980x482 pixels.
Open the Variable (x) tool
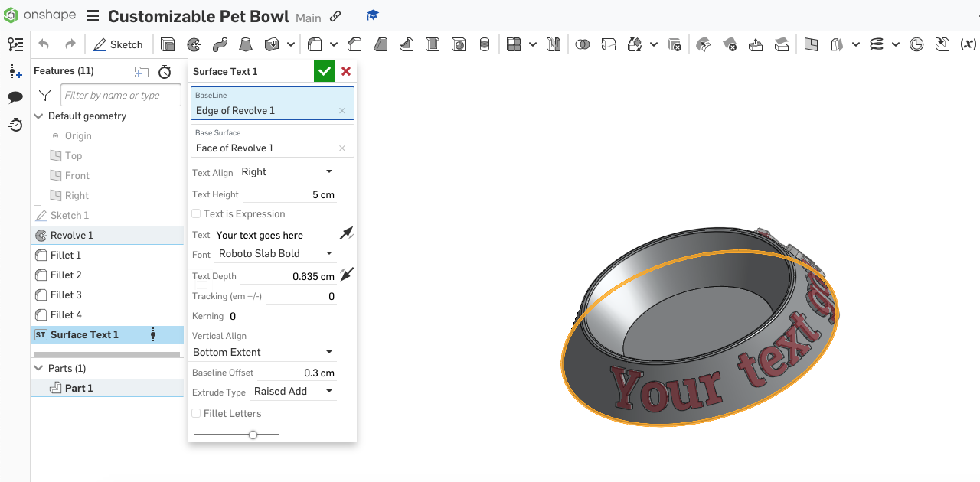968,45
